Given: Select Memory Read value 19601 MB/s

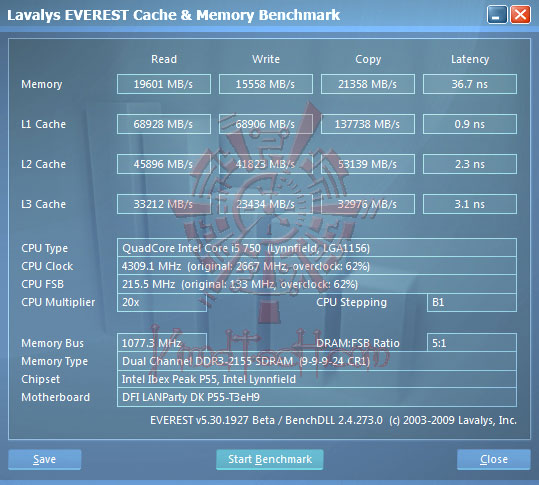Looking at the screenshot, I should tap(164, 84).
